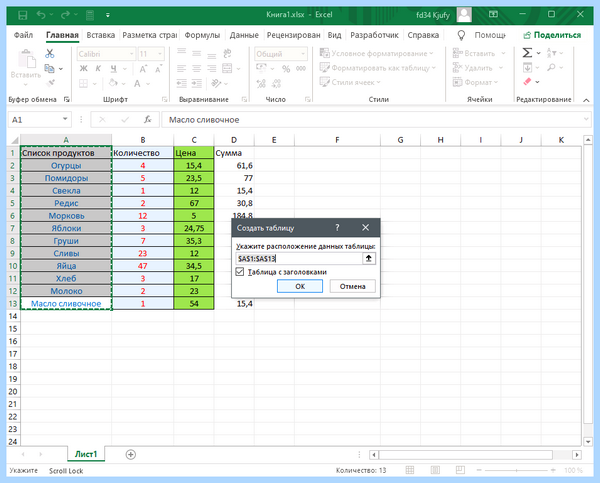Add a new sheet with plus icon
This screenshot has height=483, width=600.
pyautogui.click(x=130, y=454)
